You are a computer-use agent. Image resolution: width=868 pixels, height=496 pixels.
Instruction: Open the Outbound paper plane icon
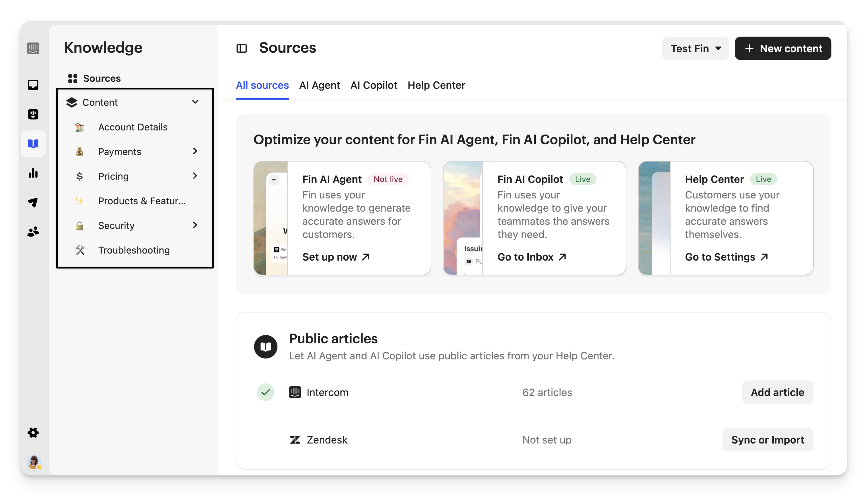(33, 202)
